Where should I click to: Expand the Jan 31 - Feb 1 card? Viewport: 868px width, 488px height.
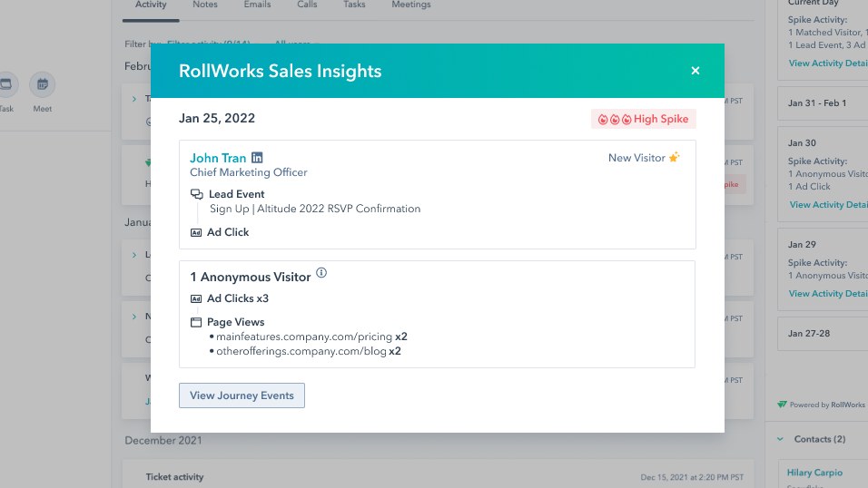click(x=817, y=103)
